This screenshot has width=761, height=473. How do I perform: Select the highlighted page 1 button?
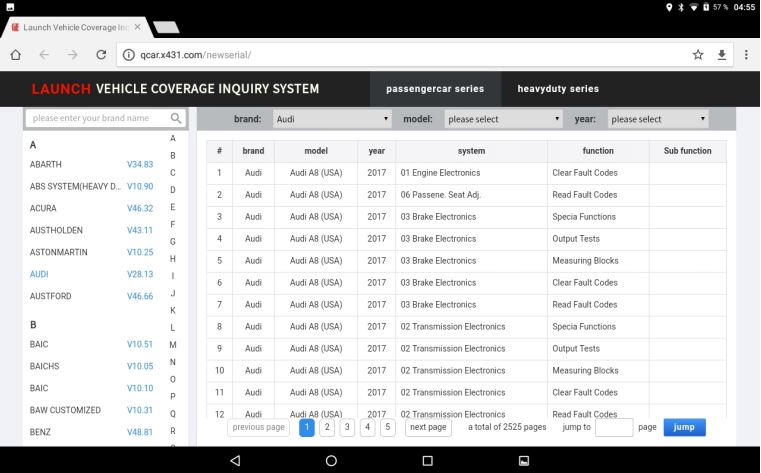coord(307,427)
